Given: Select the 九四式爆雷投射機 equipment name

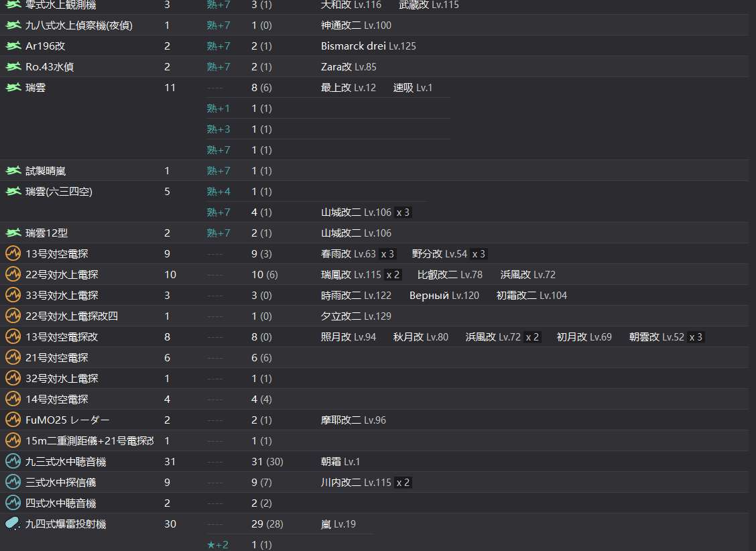Looking at the screenshot, I should pyautogui.click(x=66, y=524).
